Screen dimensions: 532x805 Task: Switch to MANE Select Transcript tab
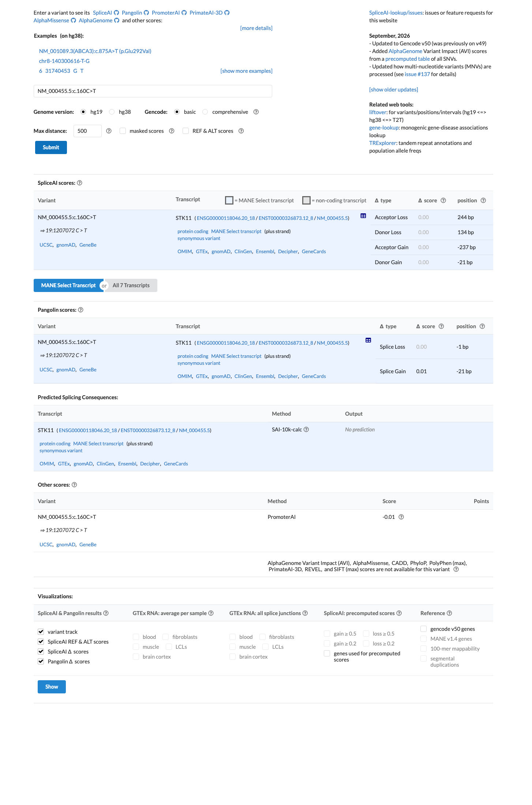coord(68,285)
